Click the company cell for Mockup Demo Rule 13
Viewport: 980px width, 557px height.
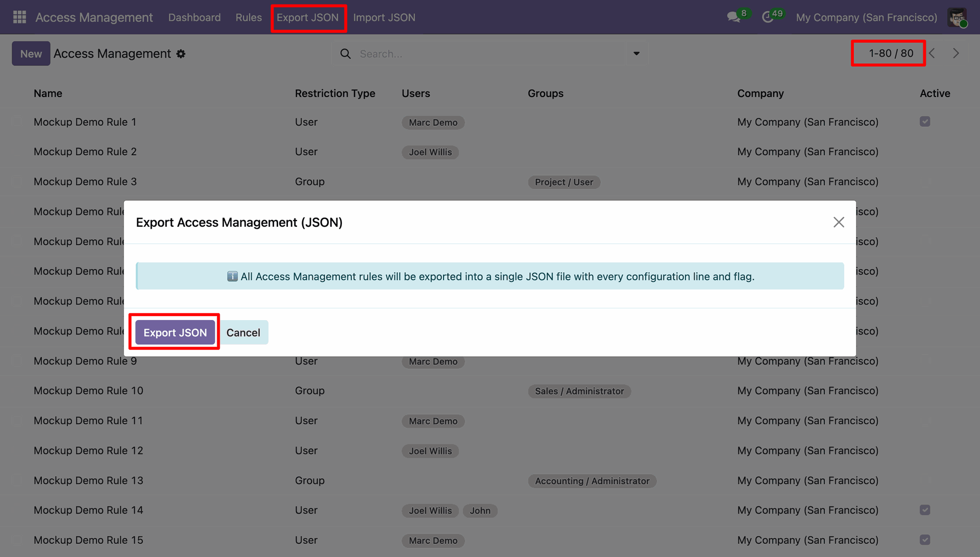808,480
